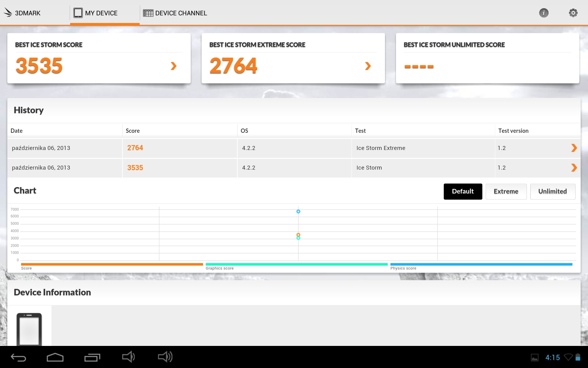Expand Best Ice Storm score arrow
The height and width of the screenshot is (368, 588).
(174, 66)
